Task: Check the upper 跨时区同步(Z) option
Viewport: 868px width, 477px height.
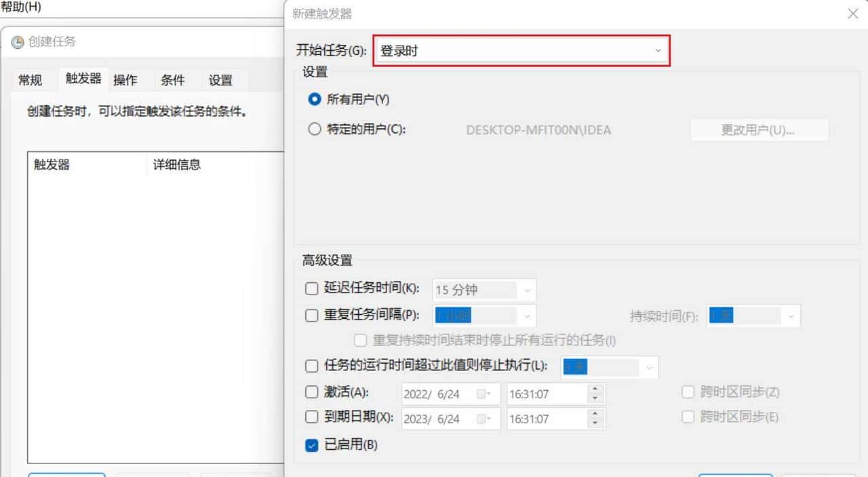Action: 688,392
